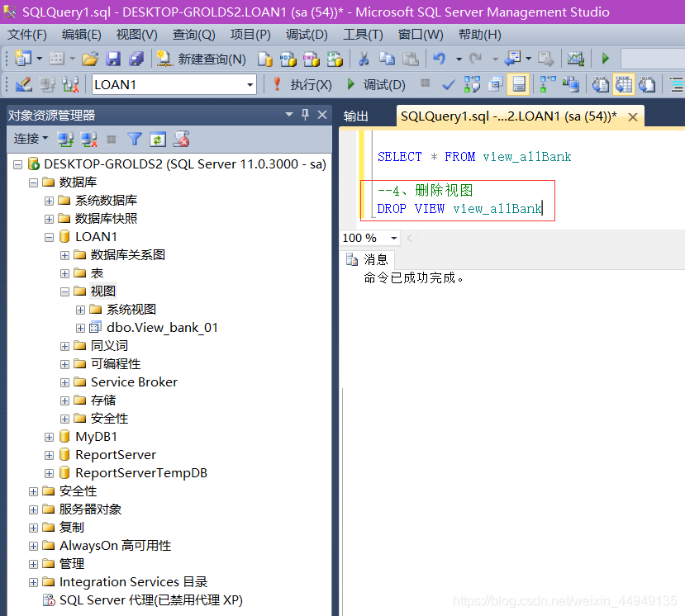Expand the 系统数据库 folder
This screenshot has width=685, height=616.
pyautogui.click(x=50, y=201)
